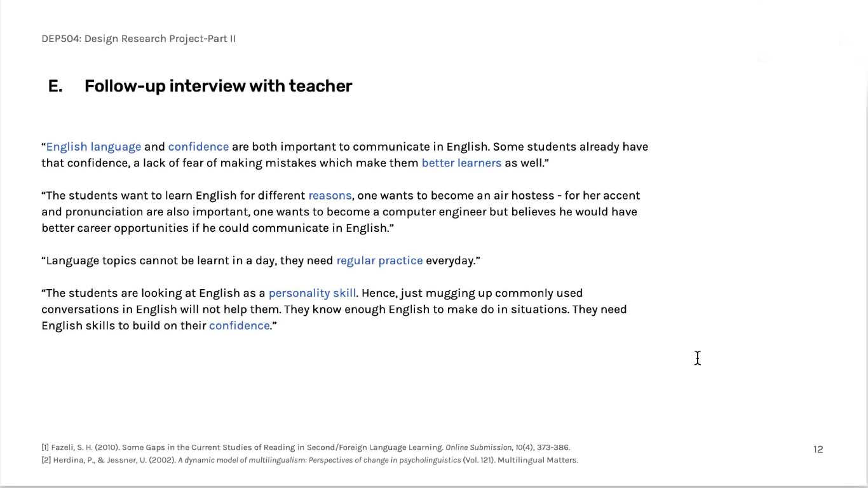Click the section letter 'E.' before the title
Image resolution: width=868 pixels, height=488 pixels.
coord(55,86)
